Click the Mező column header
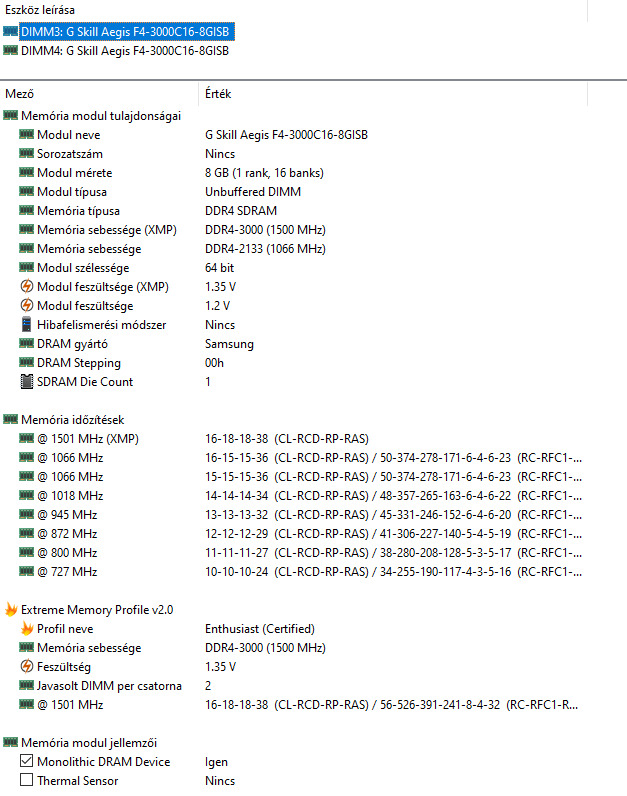Image resolution: width=627 pixels, height=796 pixels. (x=19, y=94)
